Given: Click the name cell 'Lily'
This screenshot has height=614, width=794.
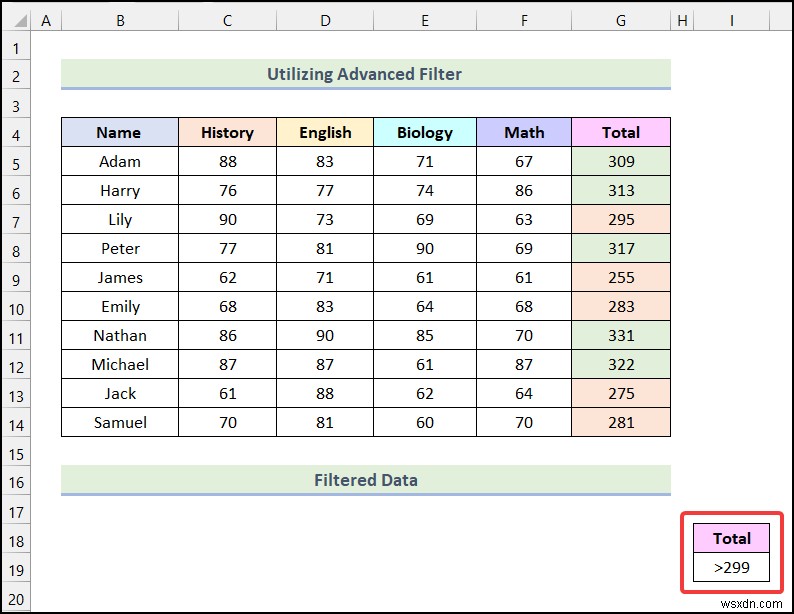Looking at the screenshot, I should (x=120, y=219).
